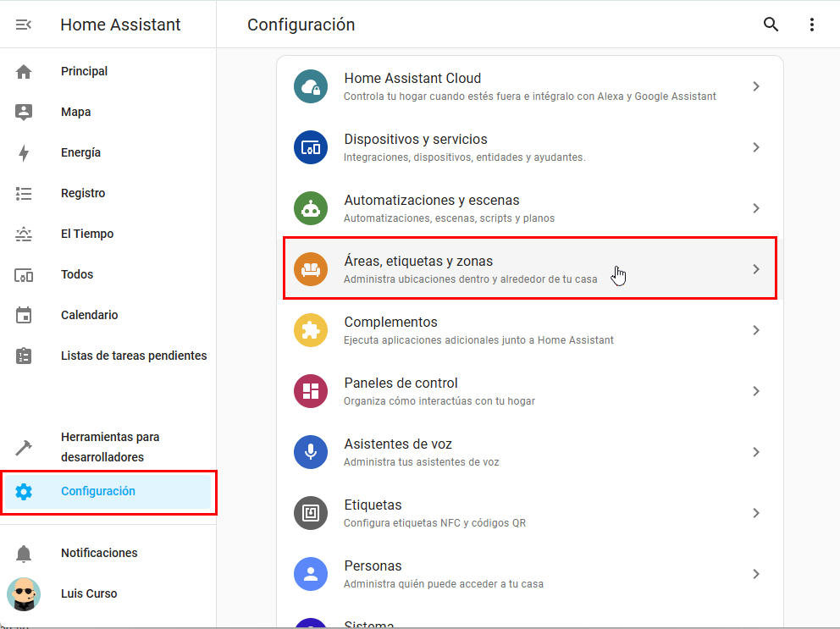The image size is (840, 629).
Task: Open Paneles de control using its chevron
Action: point(756,391)
